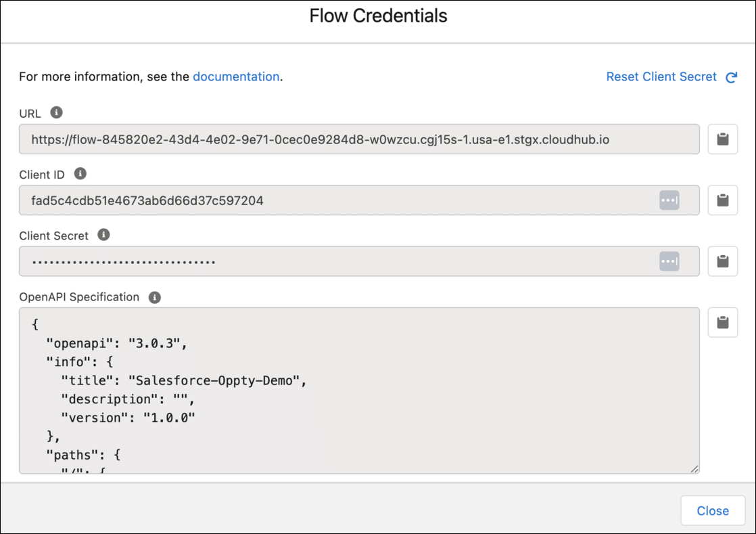Click Reset Client Secret link
Image resolution: width=756 pixels, height=534 pixels.
[x=661, y=76]
